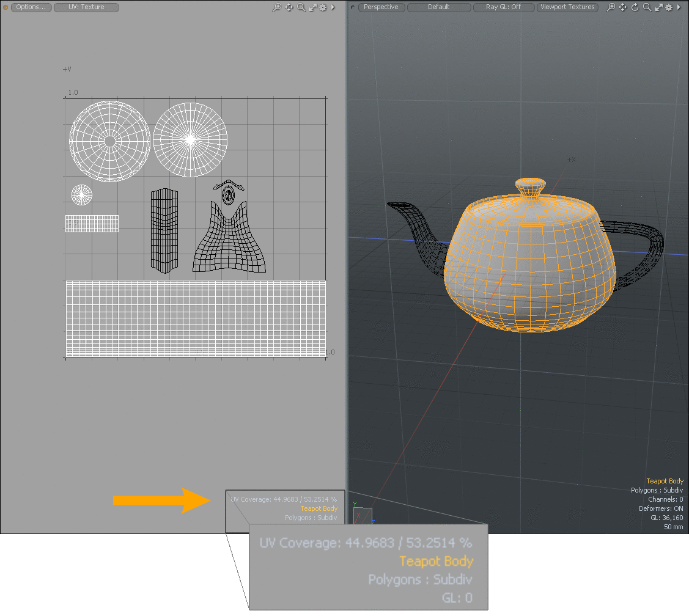Maximize the Perspective viewport with expand icon

click(x=658, y=7)
